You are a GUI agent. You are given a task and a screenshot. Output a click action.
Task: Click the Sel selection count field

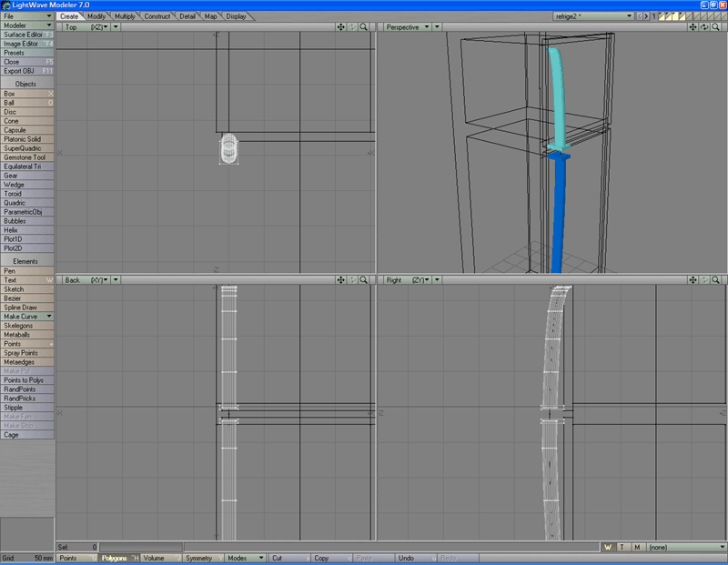pyautogui.click(x=77, y=548)
